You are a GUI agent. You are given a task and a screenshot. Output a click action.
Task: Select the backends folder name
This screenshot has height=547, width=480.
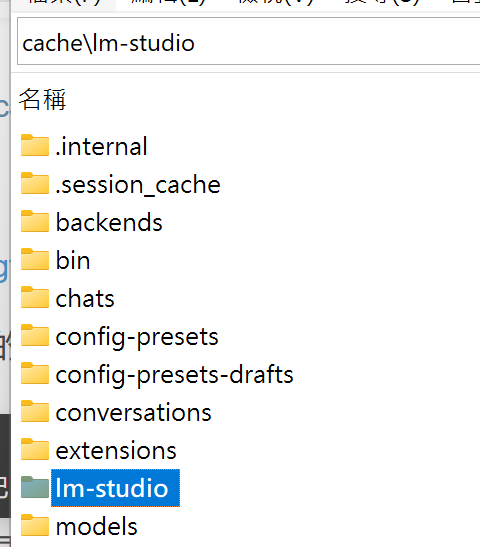[109, 222]
